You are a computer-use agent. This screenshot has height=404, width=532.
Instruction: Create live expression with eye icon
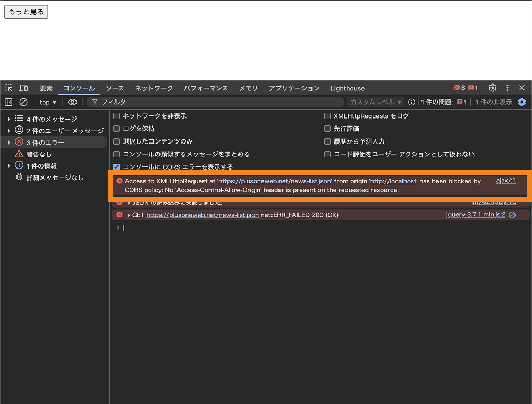coord(72,102)
